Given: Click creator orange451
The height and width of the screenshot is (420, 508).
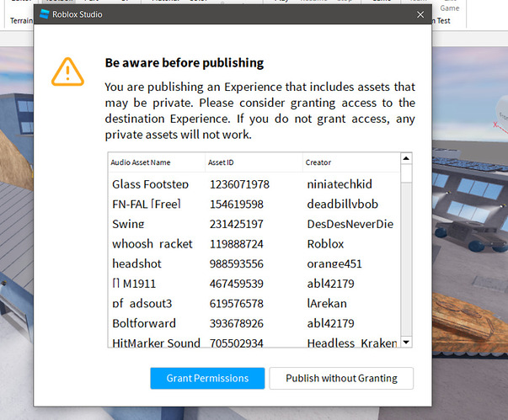Looking at the screenshot, I should click(334, 263).
